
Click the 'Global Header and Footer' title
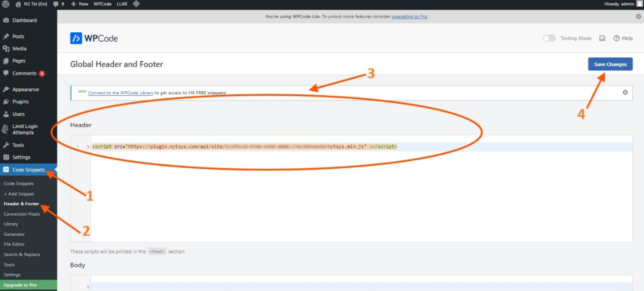[x=116, y=64]
